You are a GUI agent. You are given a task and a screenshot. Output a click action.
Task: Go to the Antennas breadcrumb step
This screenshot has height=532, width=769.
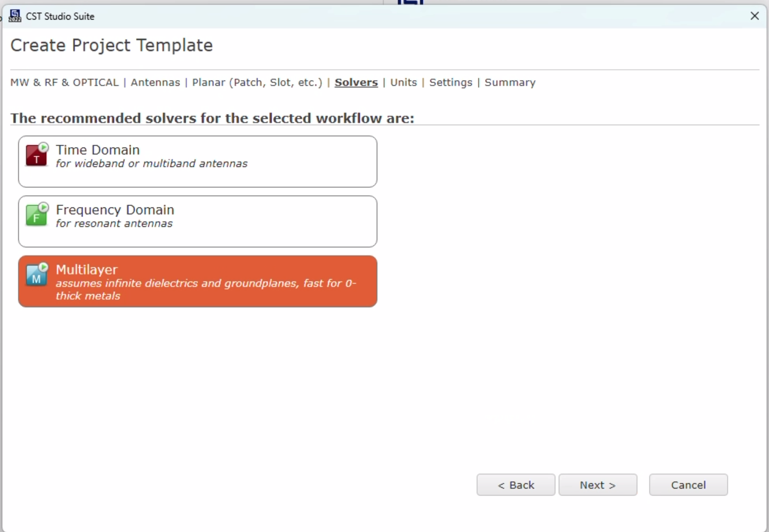click(155, 82)
